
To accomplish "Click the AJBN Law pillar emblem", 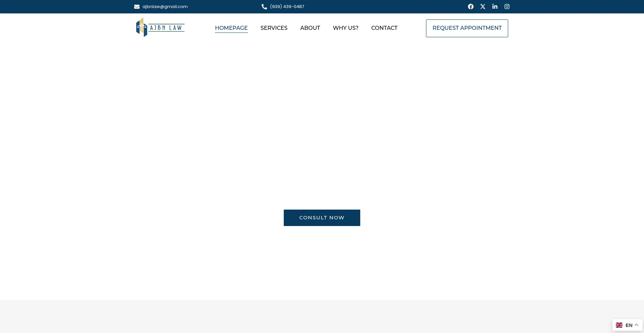I will tap(142, 27).
